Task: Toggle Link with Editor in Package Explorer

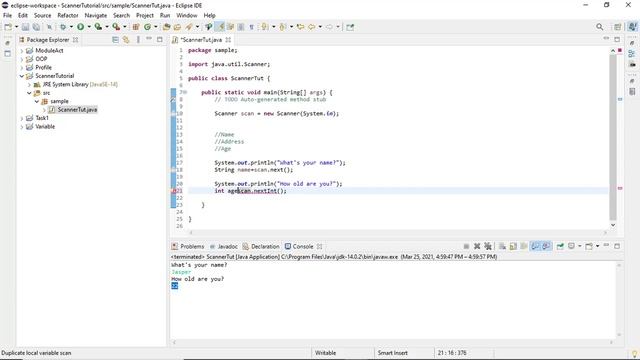Action: [126, 40]
